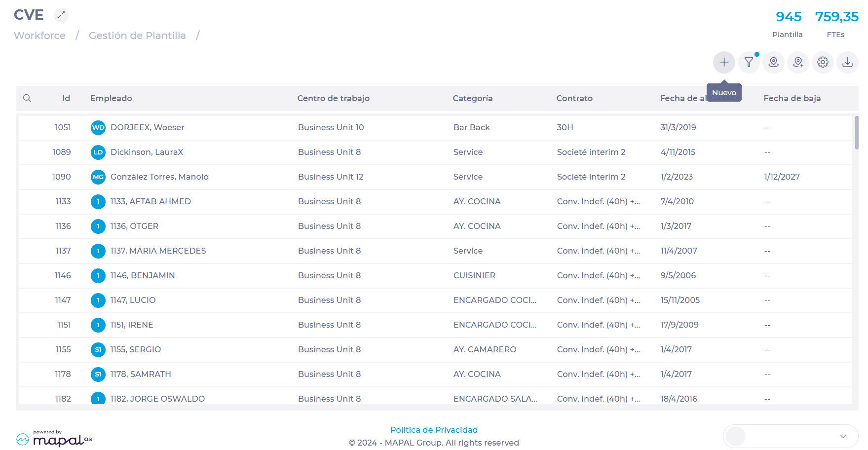Sort by the Categoría column header
868x450 pixels.
(472, 99)
